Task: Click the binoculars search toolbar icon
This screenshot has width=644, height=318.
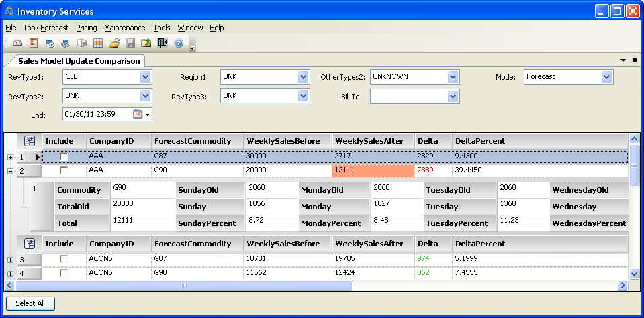Action: [65, 43]
